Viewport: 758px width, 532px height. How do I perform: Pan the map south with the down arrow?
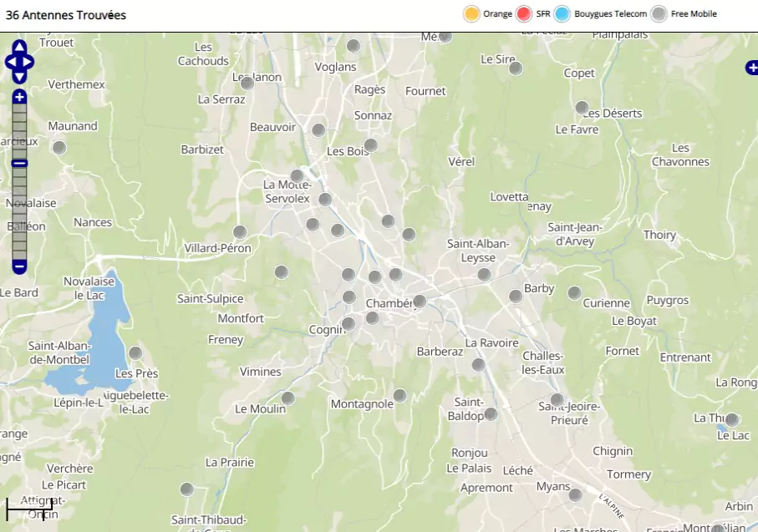(x=19, y=76)
